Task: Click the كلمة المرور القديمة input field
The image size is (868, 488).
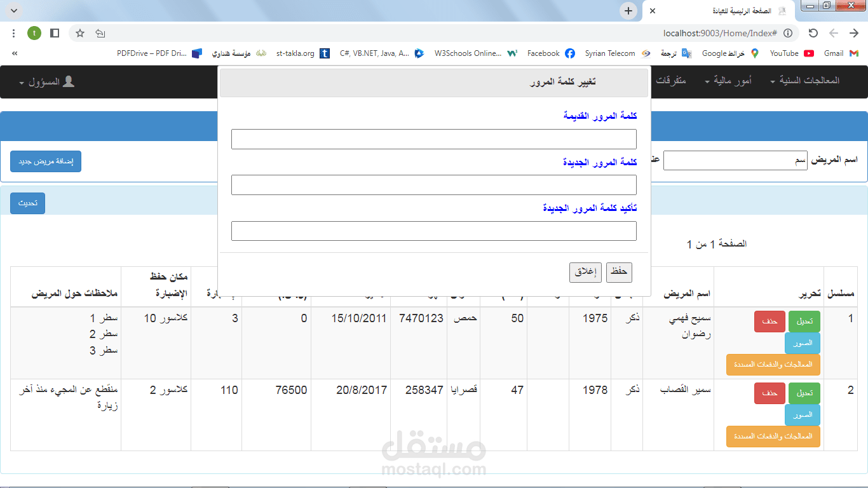Action: (x=434, y=139)
